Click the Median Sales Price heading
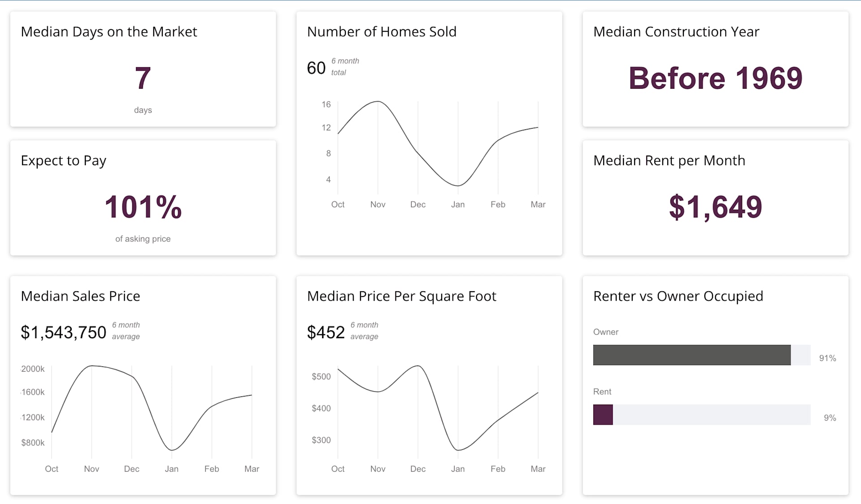Screen dimensions: 861x504 pyautogui.click(x=81, y=296)
